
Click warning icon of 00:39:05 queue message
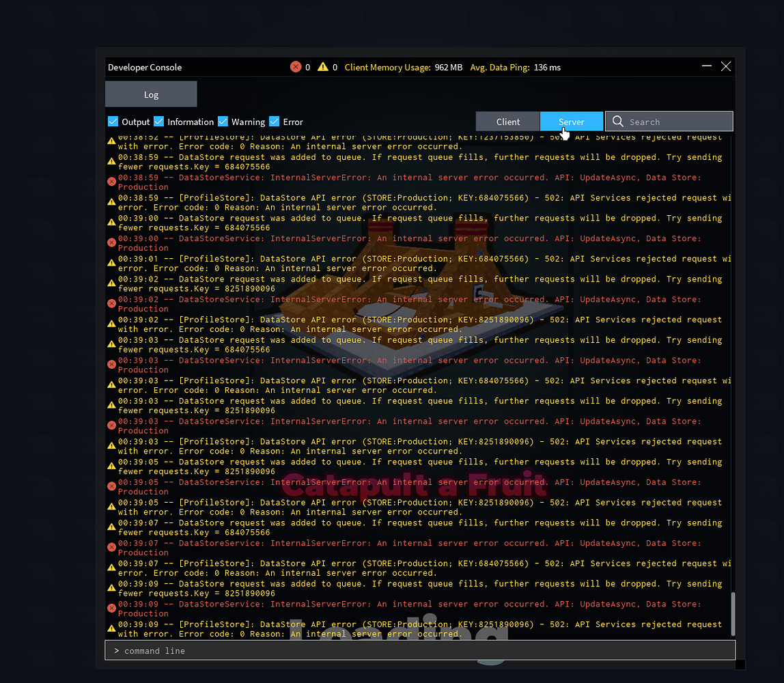[111, 466]
